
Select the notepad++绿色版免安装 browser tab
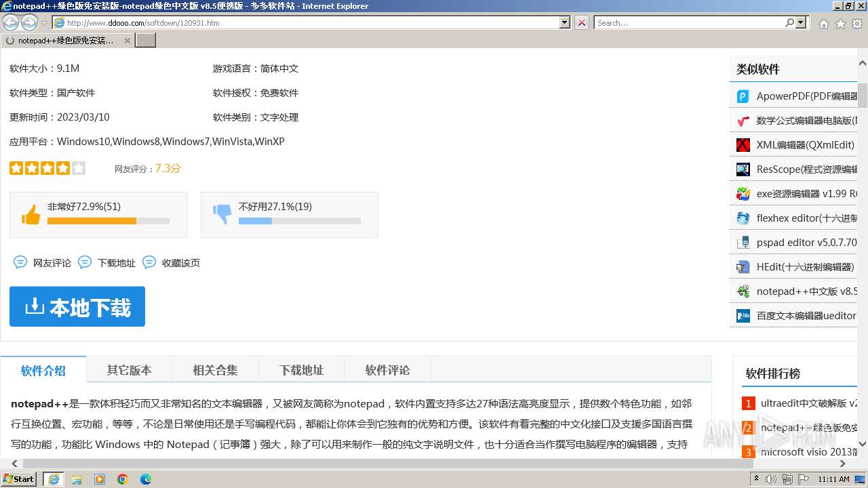68,41
